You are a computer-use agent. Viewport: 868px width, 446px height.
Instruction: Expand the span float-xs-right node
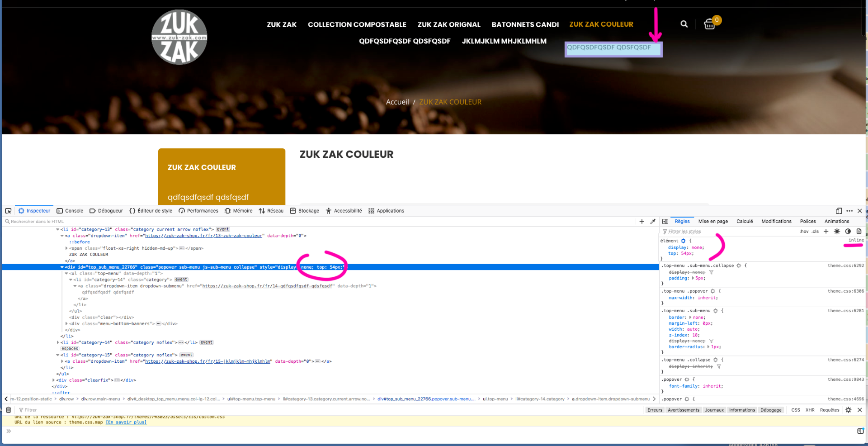(66, 248)
